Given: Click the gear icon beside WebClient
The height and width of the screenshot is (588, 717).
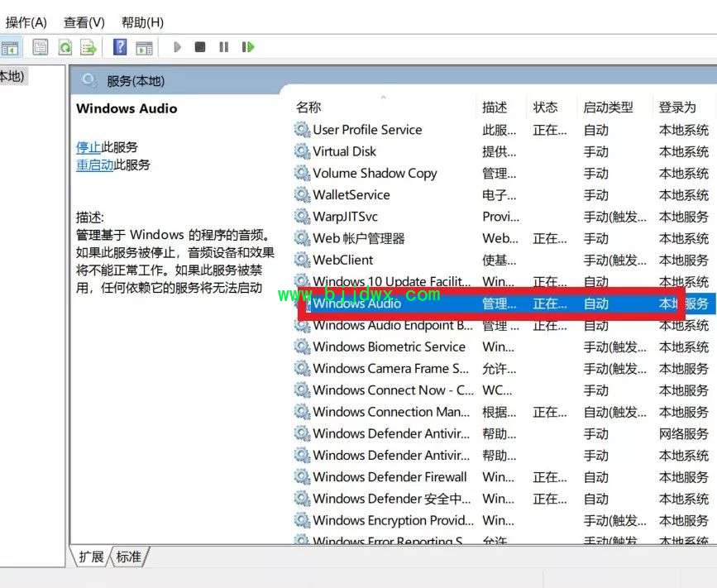Looking at the screenshot, I should (302, 260).
